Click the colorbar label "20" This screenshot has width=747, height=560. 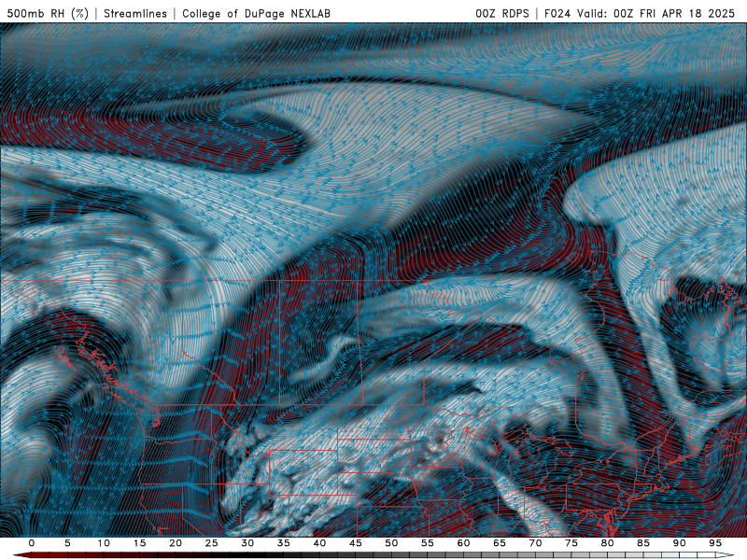(x=176, y=543)
